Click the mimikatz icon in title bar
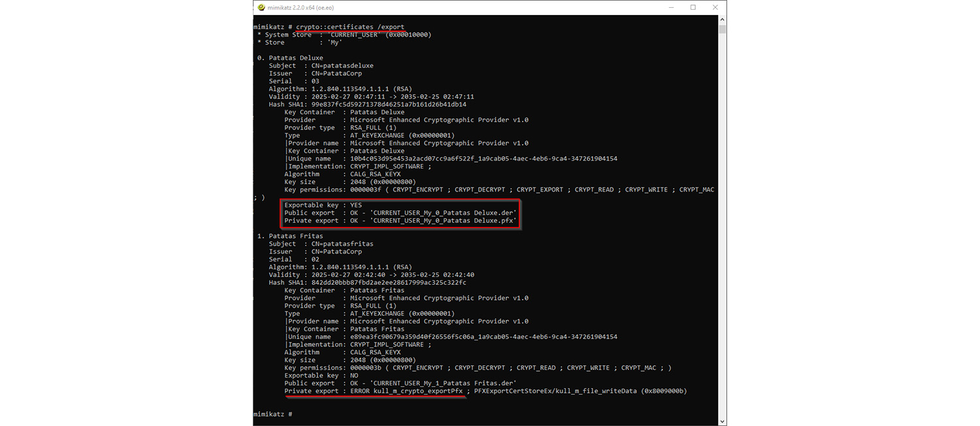 click(261, 8)
